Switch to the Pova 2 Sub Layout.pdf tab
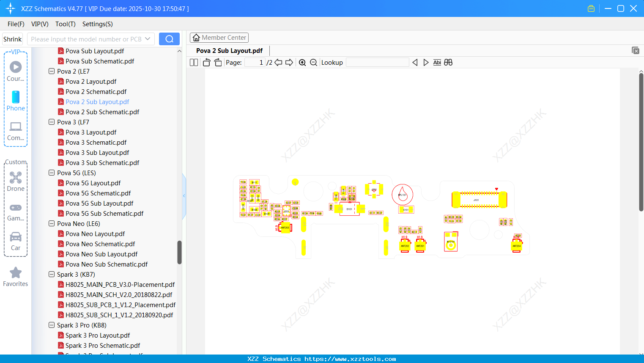The image size is (644, 363). click(x=229, y=50)
